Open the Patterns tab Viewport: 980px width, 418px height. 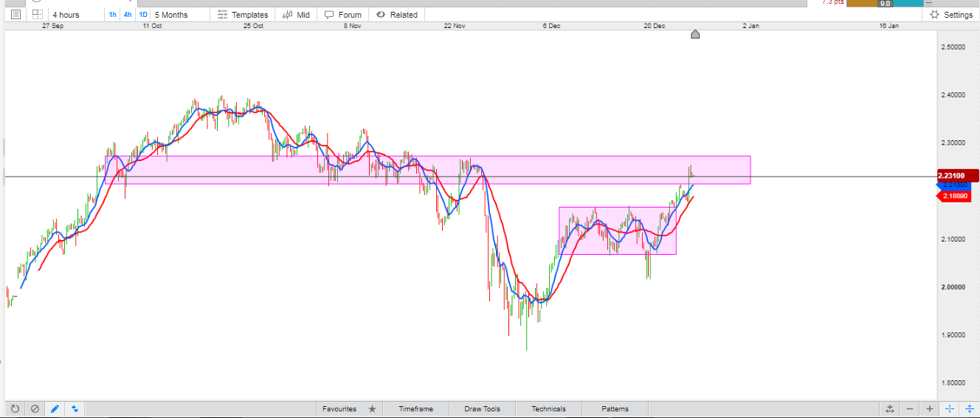[x=615, y=408]
